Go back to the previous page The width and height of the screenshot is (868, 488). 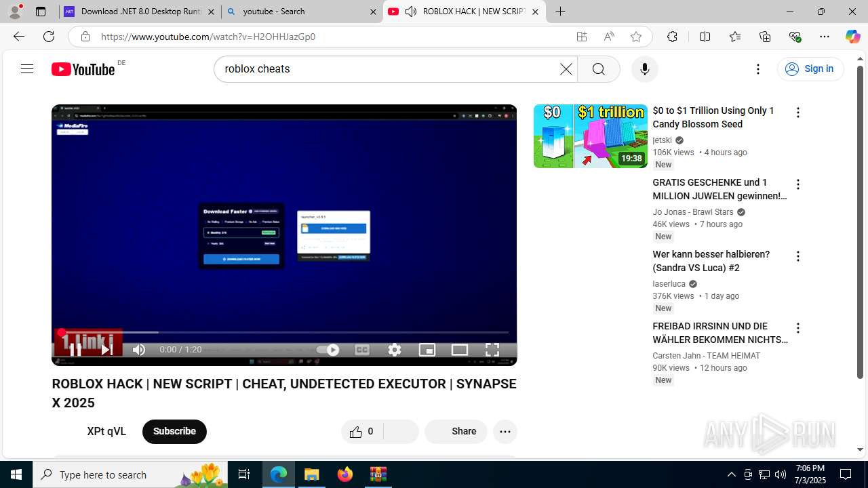tap(19, 37)
